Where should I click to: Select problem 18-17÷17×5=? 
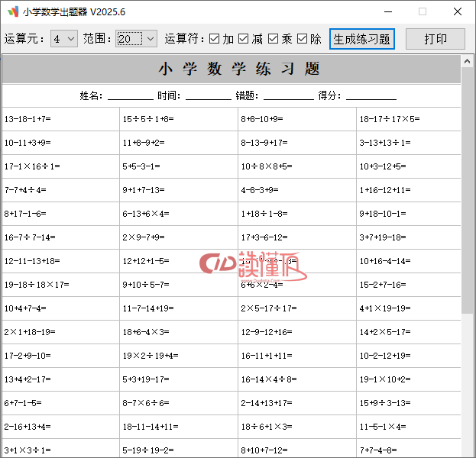pyautogui.click(x=390, y=119)
